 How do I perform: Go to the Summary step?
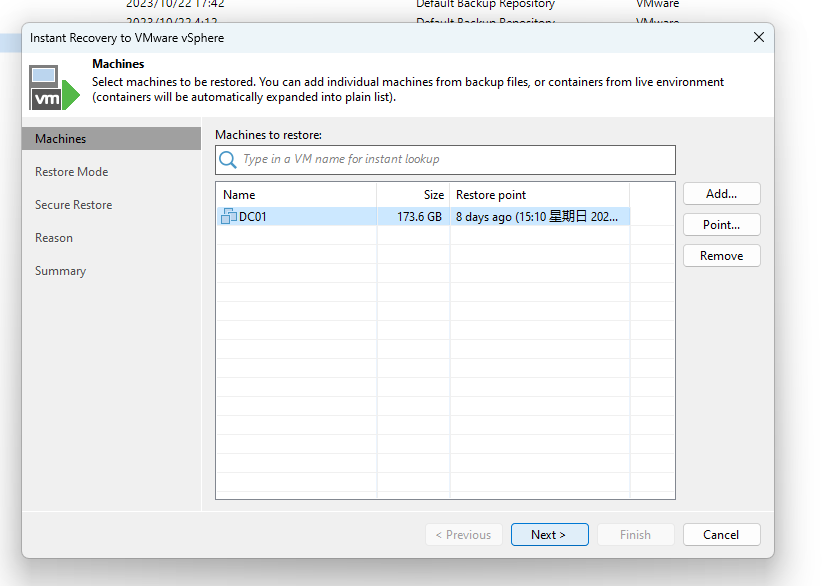coord(60,271)
